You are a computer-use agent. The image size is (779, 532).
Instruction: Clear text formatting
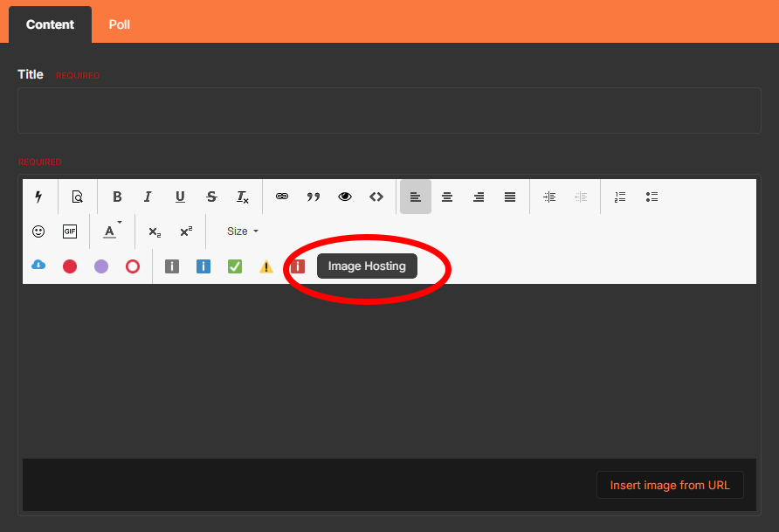(243, 197)
